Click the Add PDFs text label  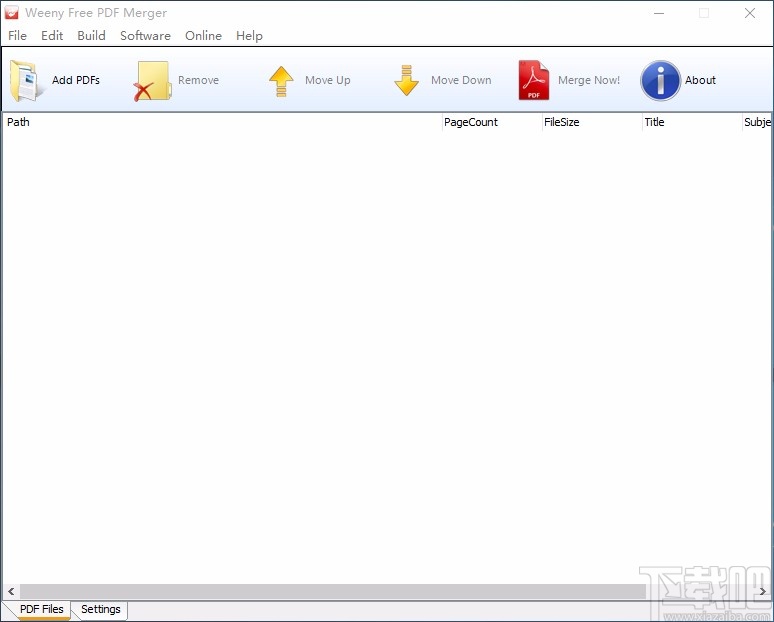76,80
